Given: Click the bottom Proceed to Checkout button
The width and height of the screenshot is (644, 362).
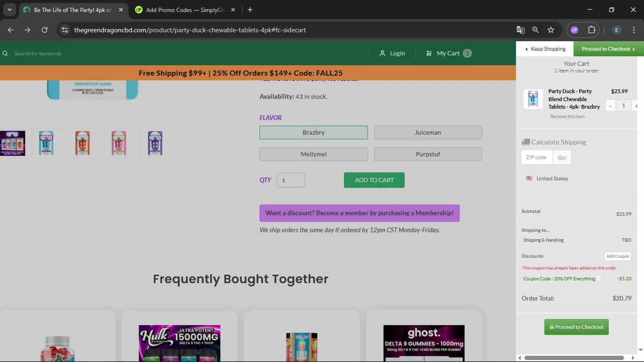Looking at the screenshot, I should click(576, 327).
